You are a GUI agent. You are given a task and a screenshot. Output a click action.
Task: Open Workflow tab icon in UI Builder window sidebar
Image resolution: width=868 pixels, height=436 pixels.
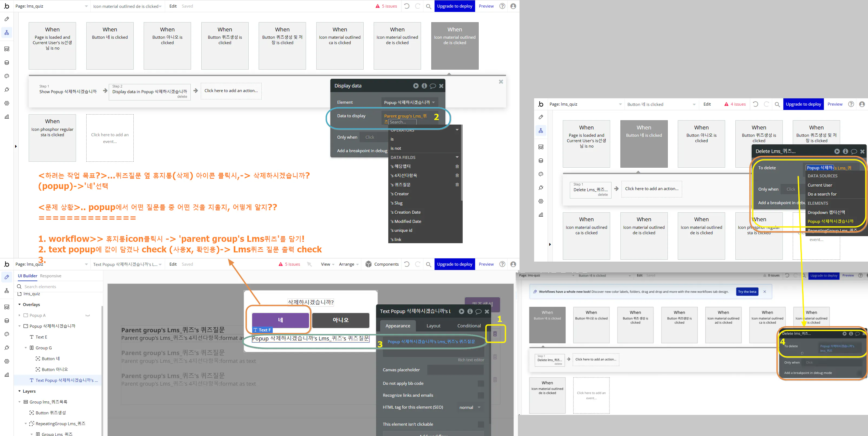click(7, 291)
